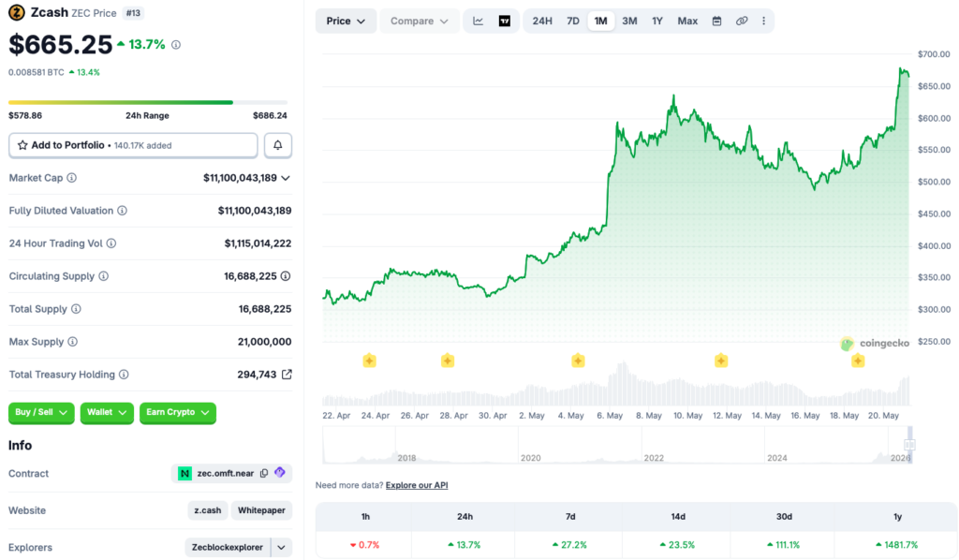
Task: Click the 1h -0.7% cell
Action: click(x=364, y=545)
